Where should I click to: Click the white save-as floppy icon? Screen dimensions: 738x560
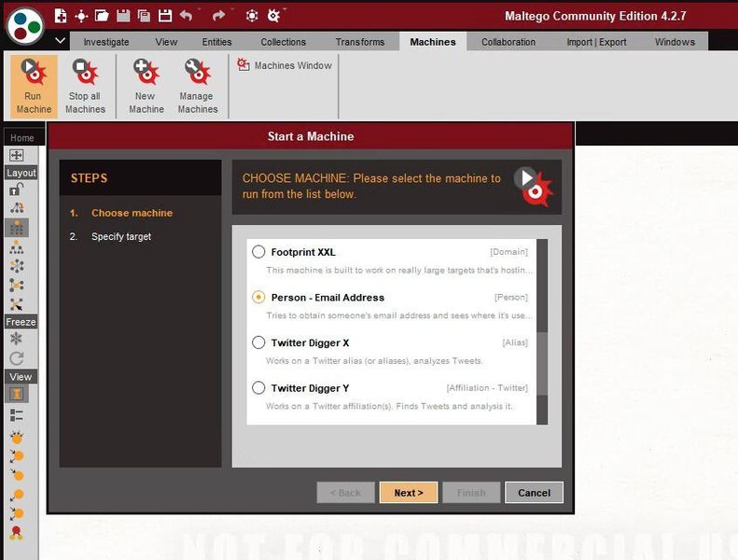(x=165, y=16)
